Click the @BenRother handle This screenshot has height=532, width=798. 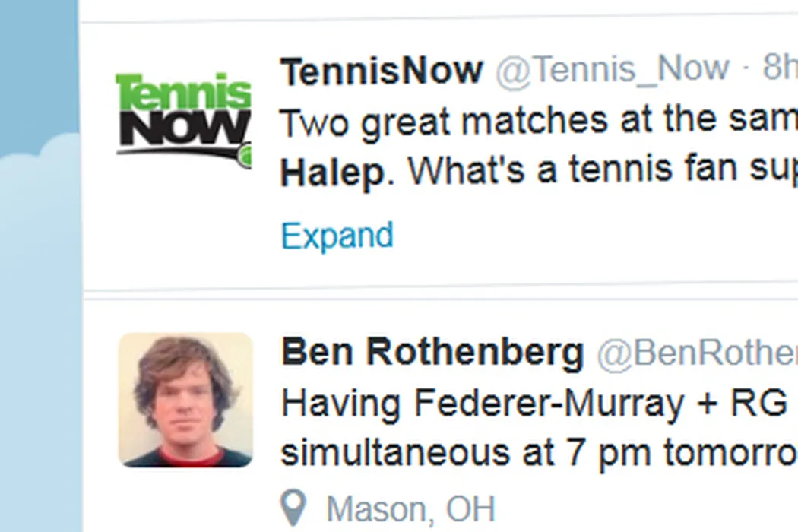pyautogui.click(x=697, y=353)
